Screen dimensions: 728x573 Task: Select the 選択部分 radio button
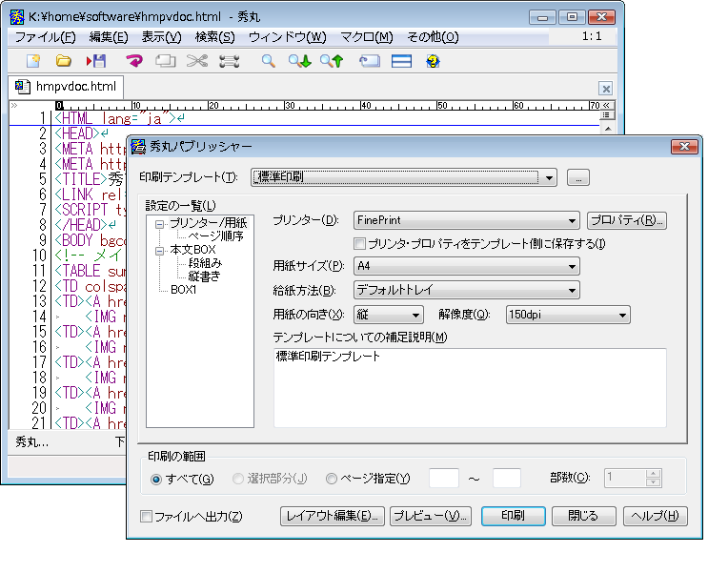[x=237, y=479]
